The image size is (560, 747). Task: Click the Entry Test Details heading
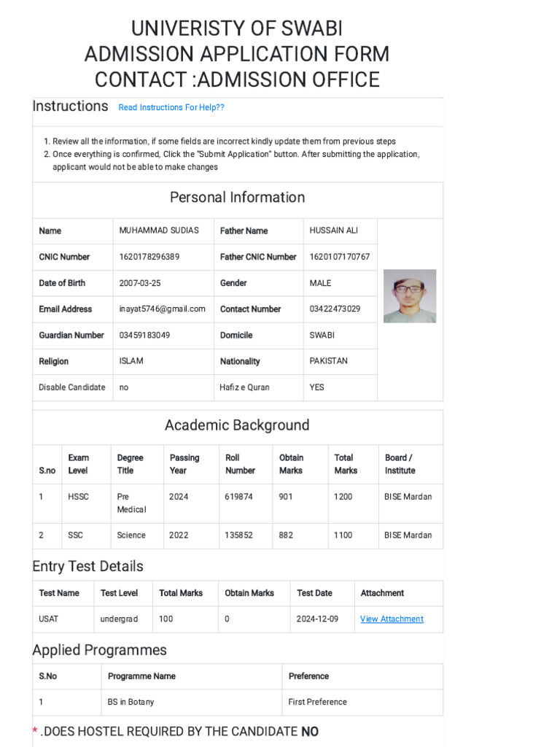pos(88,566)
